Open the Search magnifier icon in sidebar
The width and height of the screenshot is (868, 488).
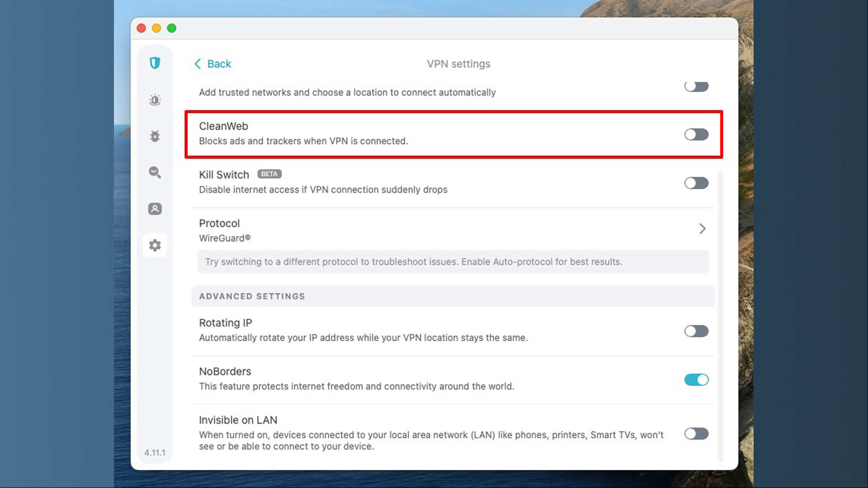pyautogui.click(x=155, y=172)
